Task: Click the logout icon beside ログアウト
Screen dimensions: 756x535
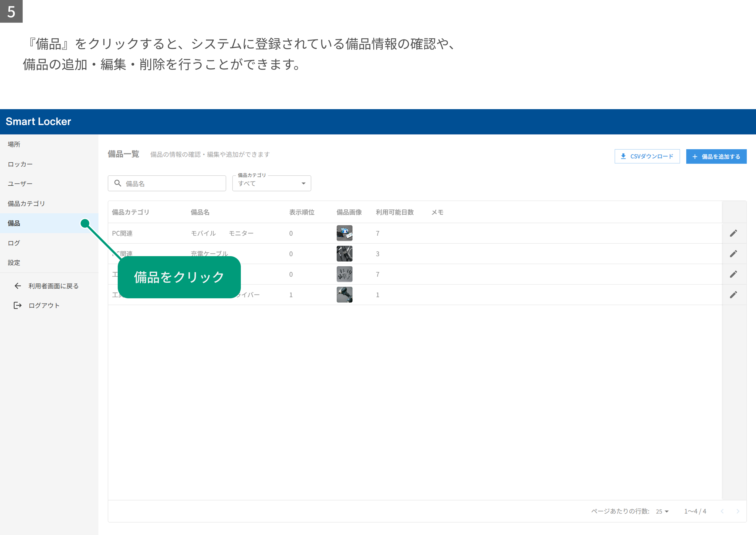Action: [18, 305]
